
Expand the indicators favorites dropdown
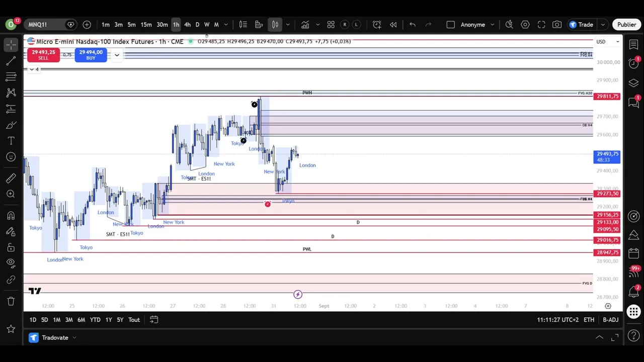(x=317, y=25)
